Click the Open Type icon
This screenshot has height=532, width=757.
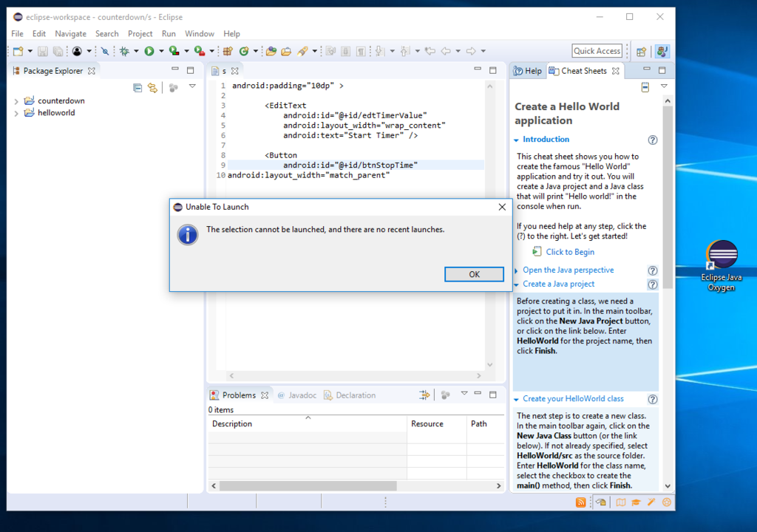tap(271, 51)
